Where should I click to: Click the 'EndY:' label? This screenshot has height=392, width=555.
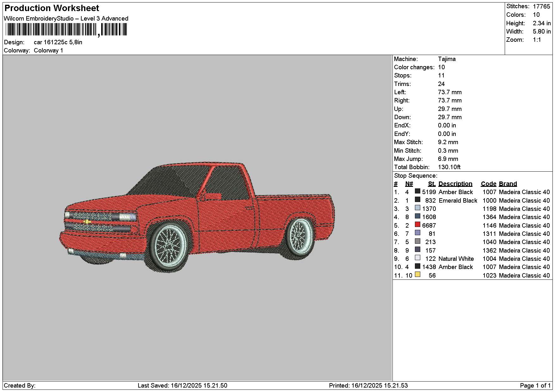coord(402,134)
